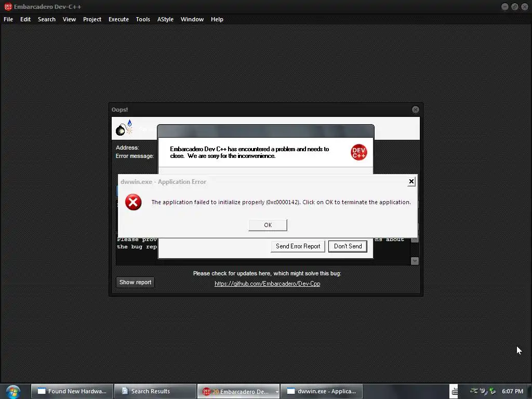Switch to Found New Hardware taskbar item
Screen dimensions: 532x399
pos(72,391)
